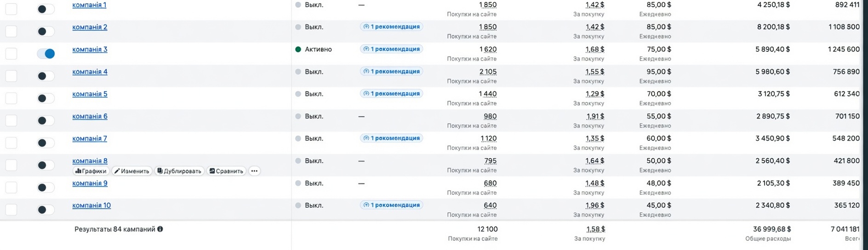Image resolution: width=868 pixels, height=250 pixels.
Task: Select the checkbox for компанія 9
Action: pos(11,187)
